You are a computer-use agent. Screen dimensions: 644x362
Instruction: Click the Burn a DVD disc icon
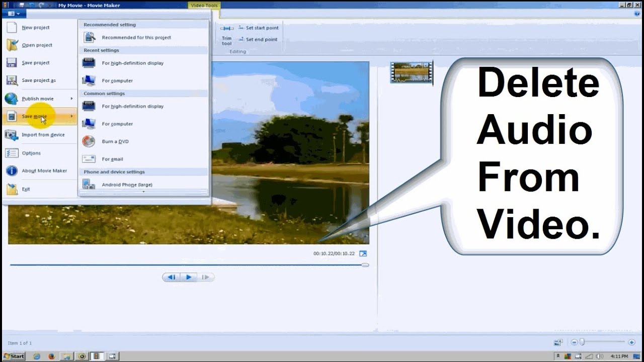click(89, 141)
